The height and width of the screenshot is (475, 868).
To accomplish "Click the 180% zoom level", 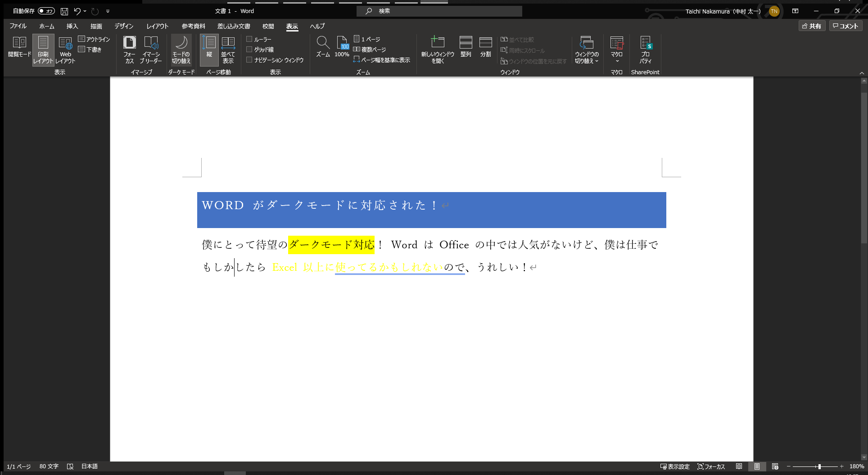I will click(857, 466).
